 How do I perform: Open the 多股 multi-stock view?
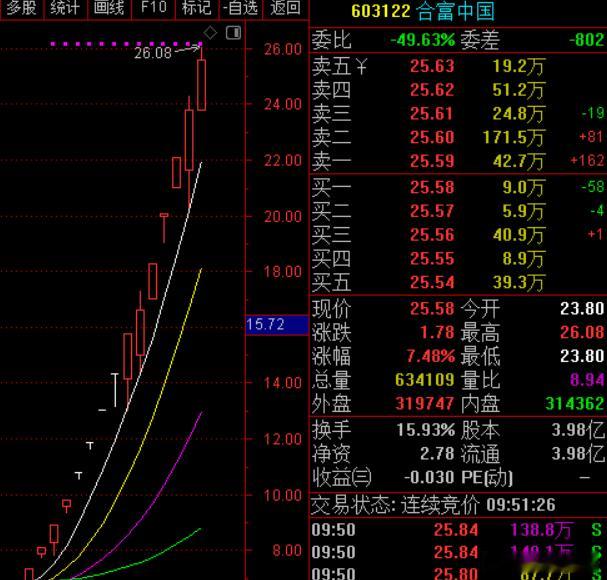pyautogui.click(x=22, y=8)
